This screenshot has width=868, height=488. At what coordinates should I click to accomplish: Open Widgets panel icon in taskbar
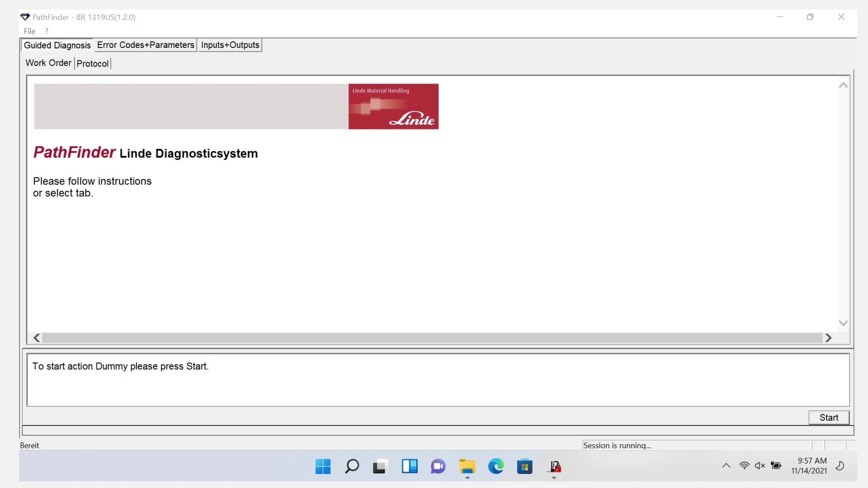coord(409,466)
